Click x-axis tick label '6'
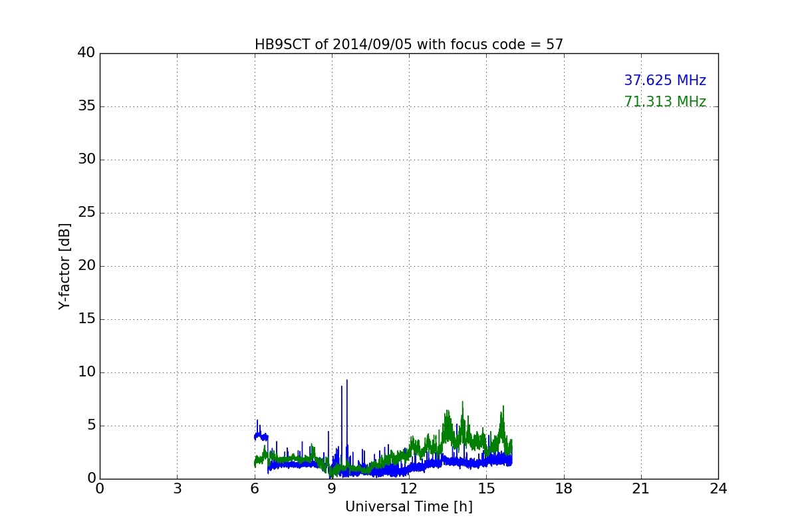 [x=255, y=489]
